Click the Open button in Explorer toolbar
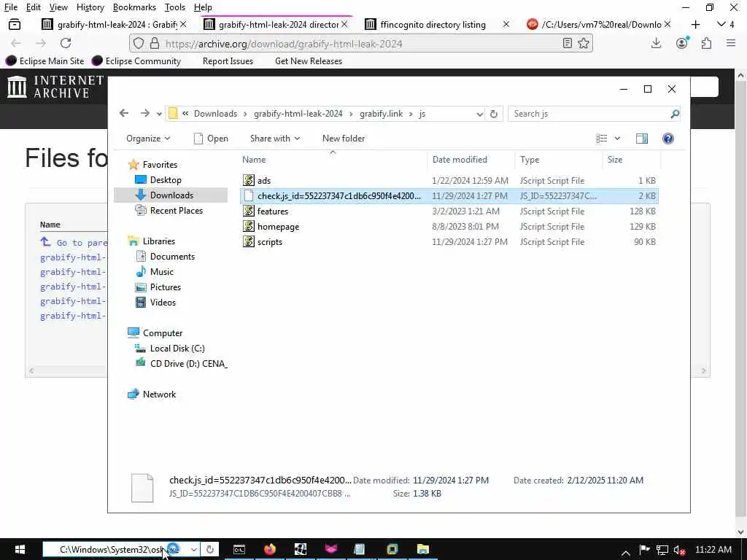 tap(211, 139)
